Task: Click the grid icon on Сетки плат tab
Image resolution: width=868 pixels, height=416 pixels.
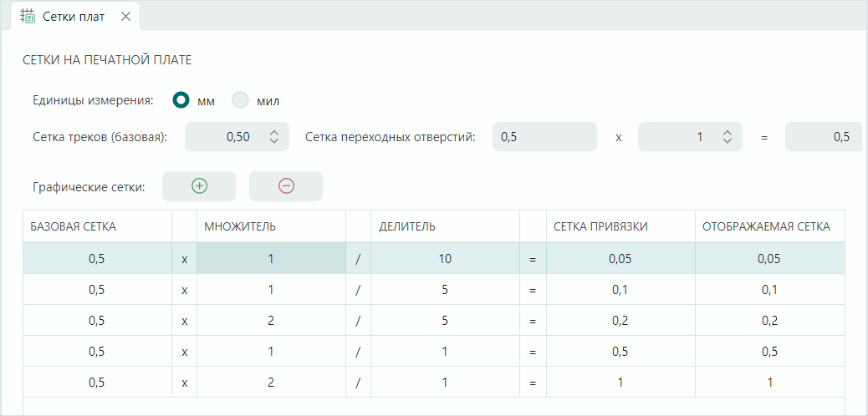Action: coord(28,16)
